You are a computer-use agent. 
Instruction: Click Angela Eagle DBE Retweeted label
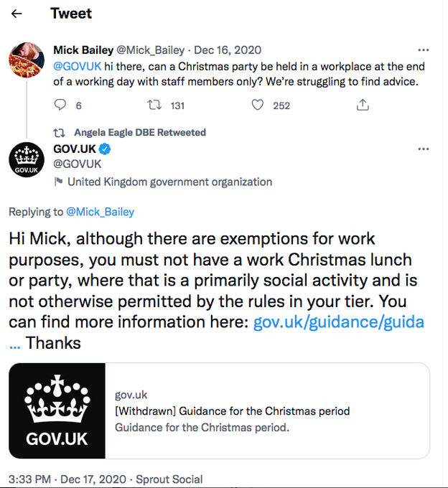click(x=140, y=132)
